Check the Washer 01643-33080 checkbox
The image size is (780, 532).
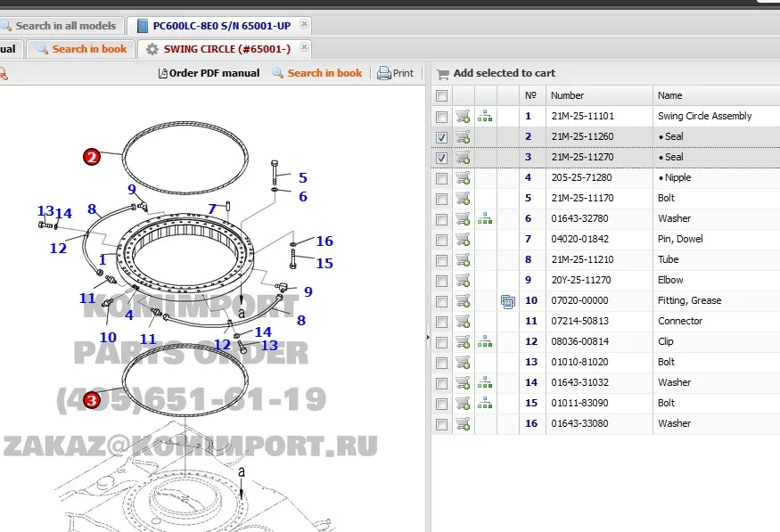(441, 424)
